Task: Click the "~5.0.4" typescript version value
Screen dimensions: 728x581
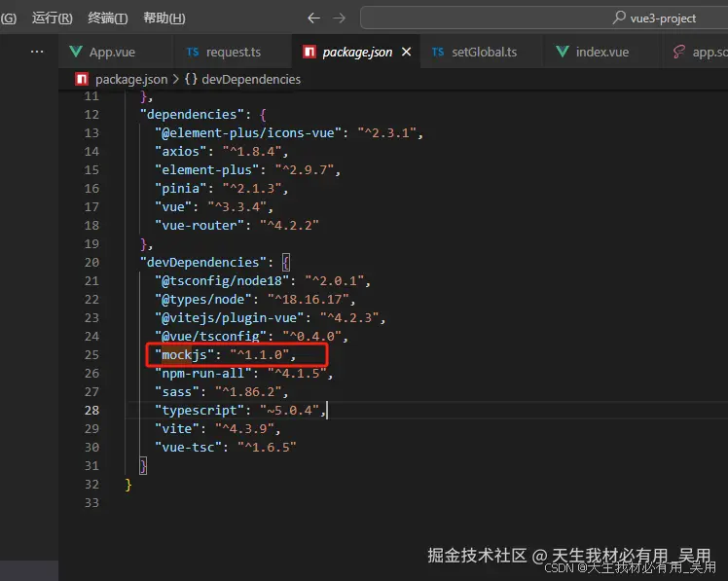Action: (290, 410)
